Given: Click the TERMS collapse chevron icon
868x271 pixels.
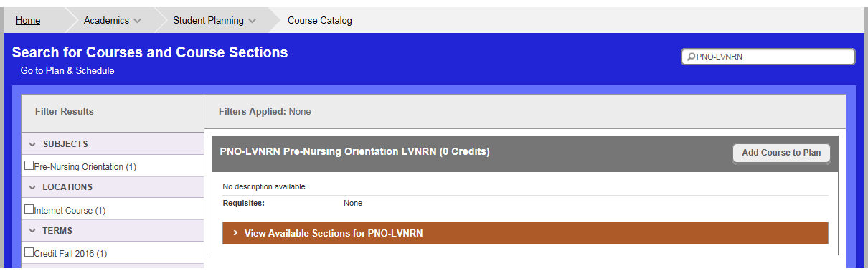Looking at the screenshot, I should tap(32, 231).
